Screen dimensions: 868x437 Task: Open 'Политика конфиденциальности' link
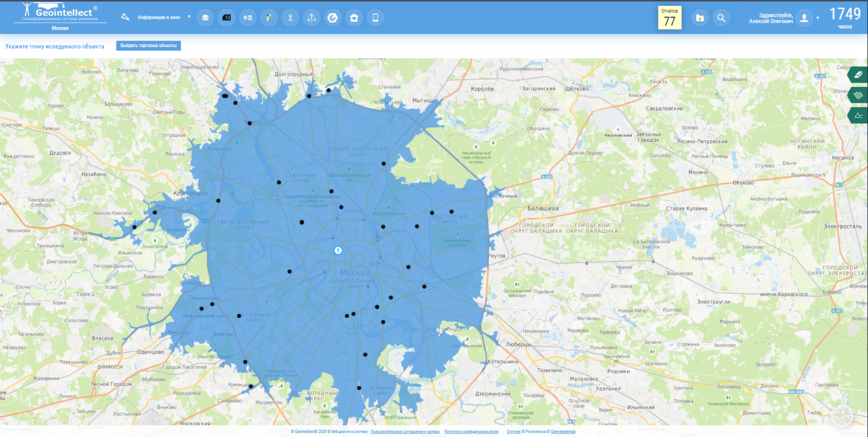tap(471, 432)
